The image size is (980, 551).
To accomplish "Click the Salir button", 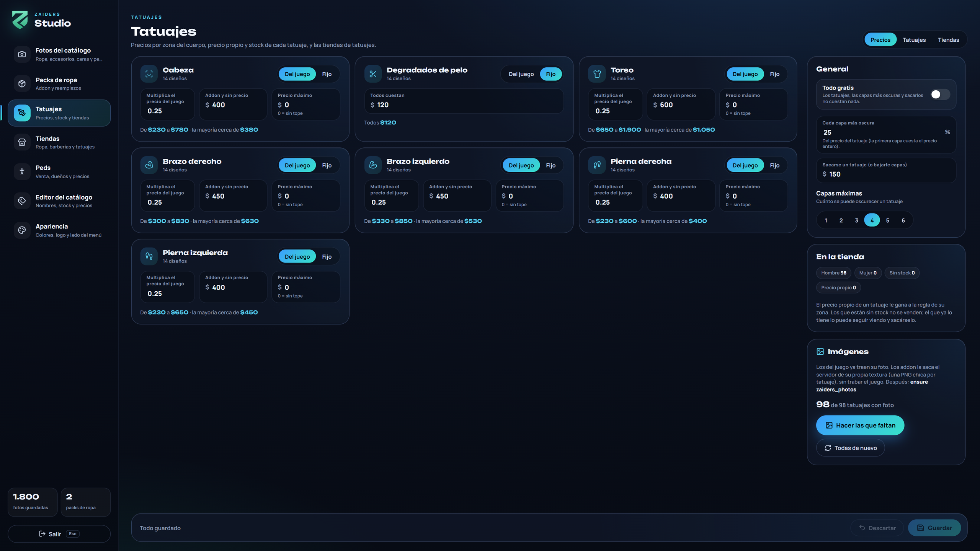I will [x=59, y=534].
